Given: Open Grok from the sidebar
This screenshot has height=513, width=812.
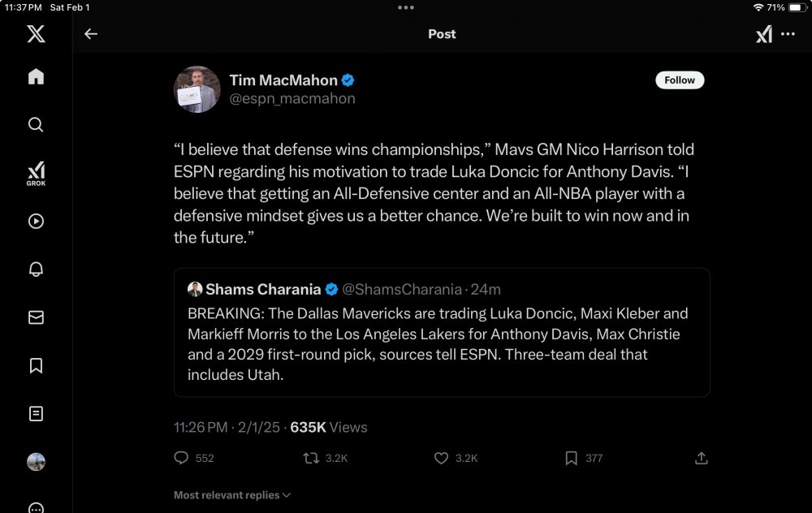Looking at the screenshot, I should 36,174.
